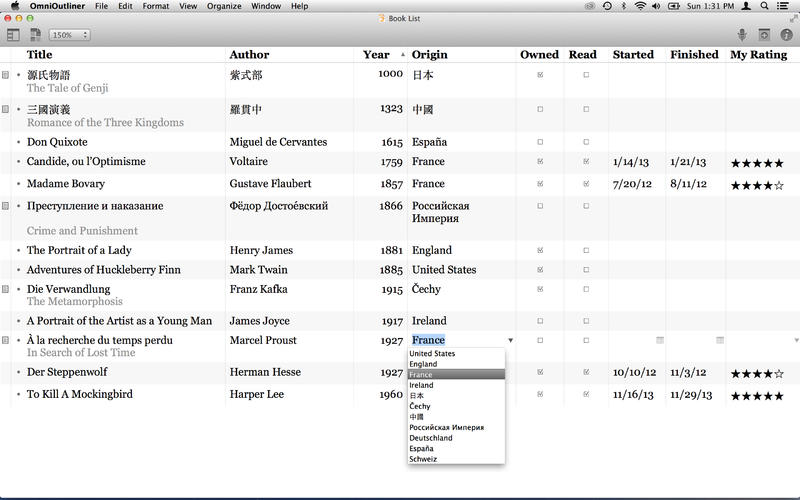Click the attach file toolbar icon

click(765, 35)
